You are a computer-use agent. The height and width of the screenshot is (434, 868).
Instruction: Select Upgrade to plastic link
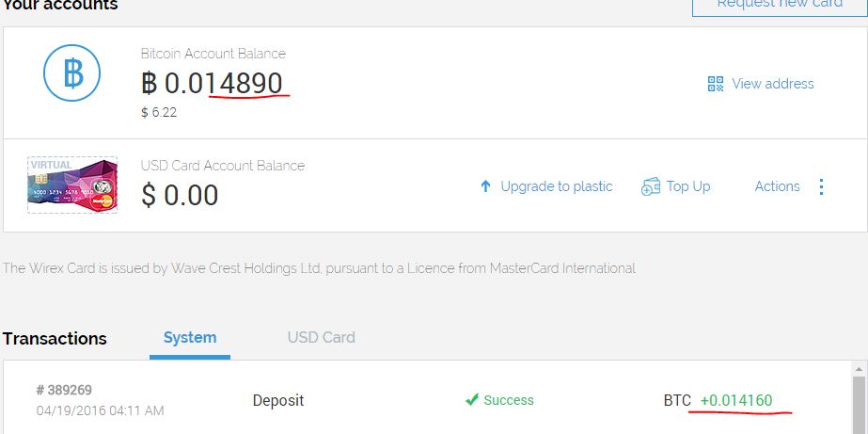[557, 186]
